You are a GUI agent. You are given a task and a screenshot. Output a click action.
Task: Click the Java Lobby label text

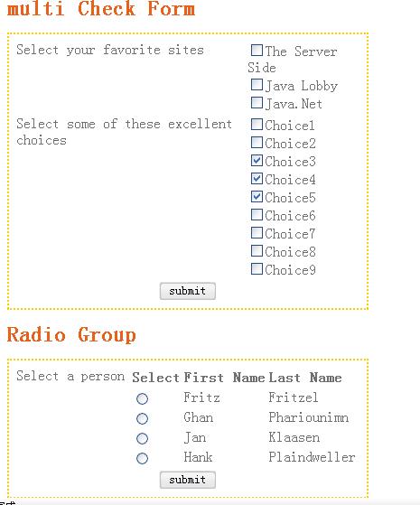(x=301, y=86)
